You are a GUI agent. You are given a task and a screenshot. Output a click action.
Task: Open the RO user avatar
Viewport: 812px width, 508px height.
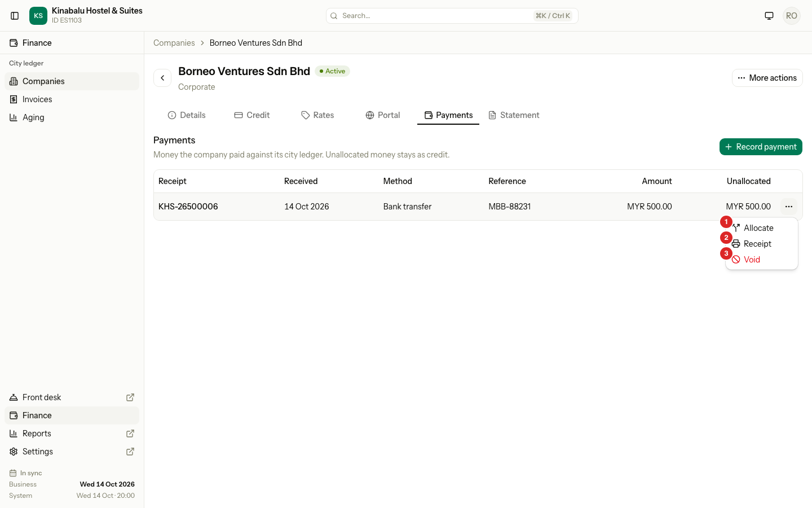point(792,16)
